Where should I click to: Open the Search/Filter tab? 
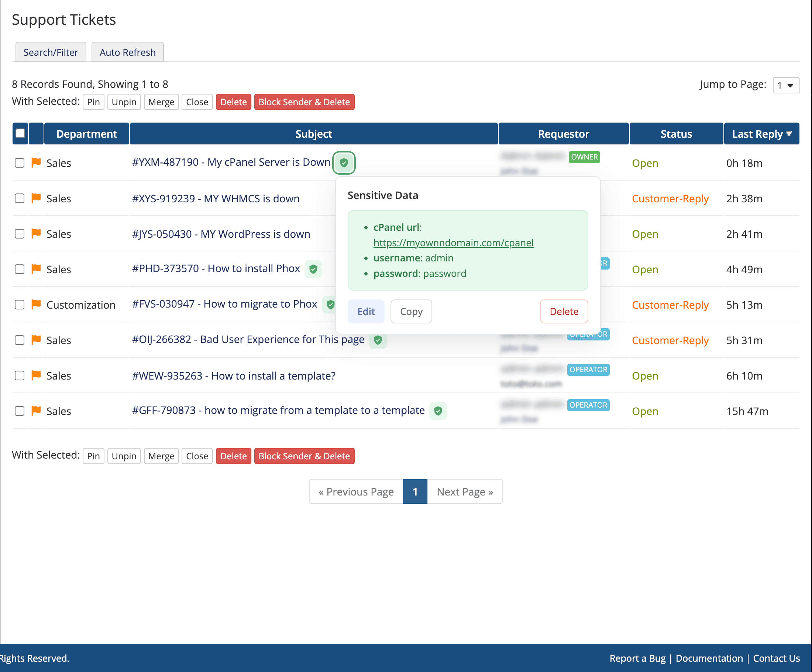click(51, 52)
